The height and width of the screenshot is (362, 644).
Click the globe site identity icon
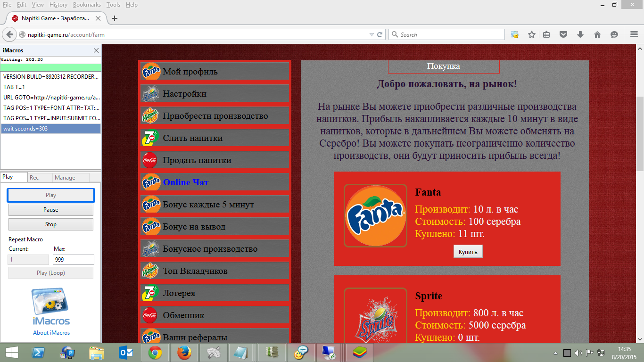click(22, 34)
